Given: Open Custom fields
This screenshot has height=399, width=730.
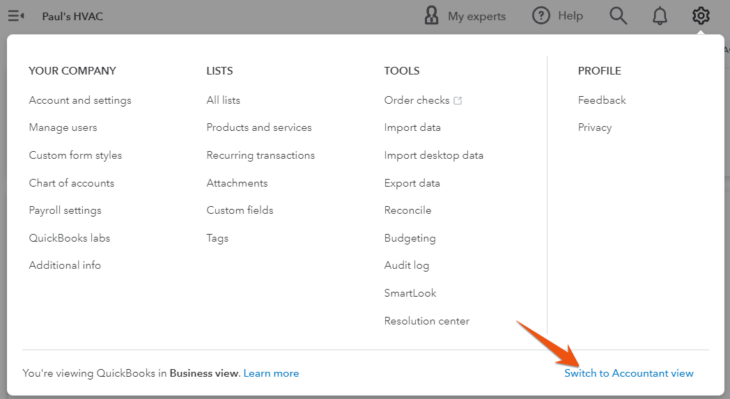Looking at the screenshot, I should click(240, 210).
